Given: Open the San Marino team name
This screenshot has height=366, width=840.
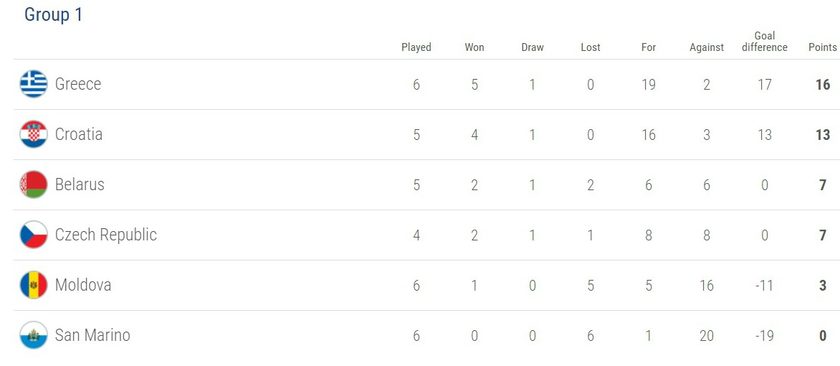Looking at the screenshot, I should point(92,335).
